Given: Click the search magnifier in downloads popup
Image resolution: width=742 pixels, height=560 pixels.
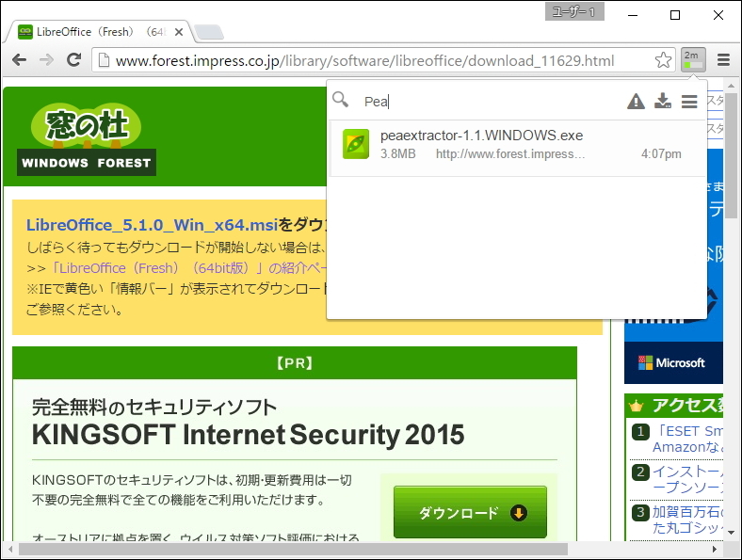Looking at the screenshot, I should point(340,100).
